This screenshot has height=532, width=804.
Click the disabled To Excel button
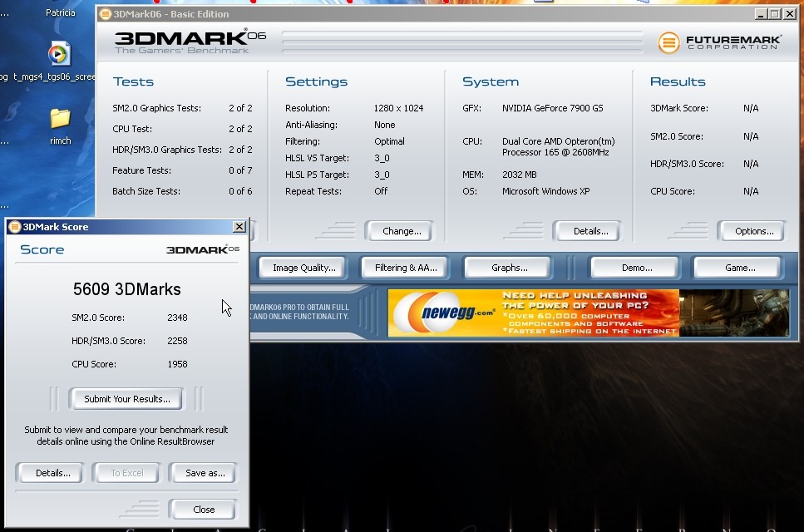point(126,473)
